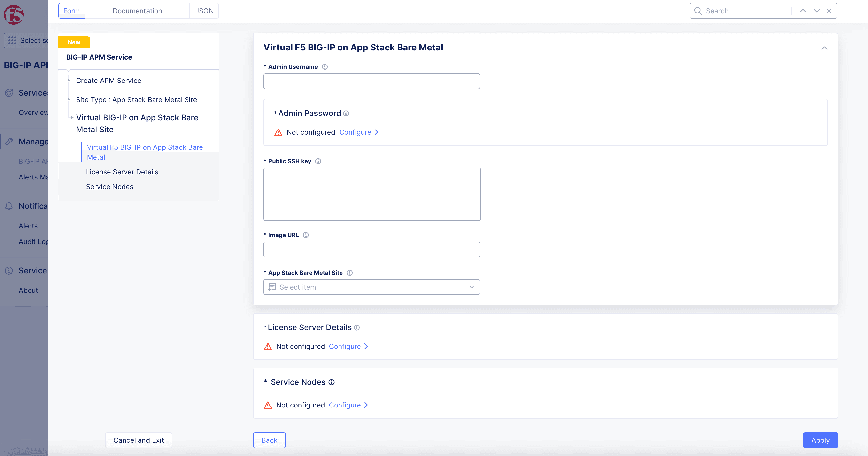Viewport: 868px width, 456px height.
Task: Focus the Public SSH key text area
Action: tap(372, 194)
